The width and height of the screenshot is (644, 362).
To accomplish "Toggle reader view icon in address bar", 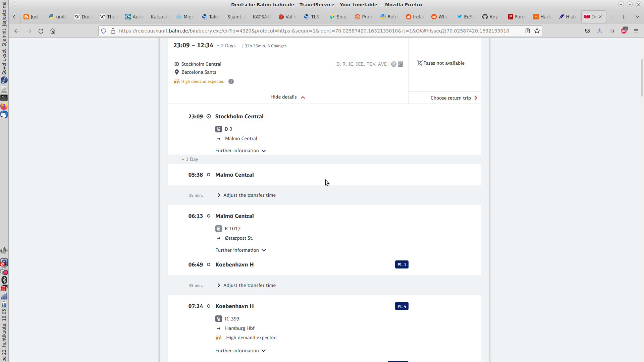I will click(x=528, y=31).
